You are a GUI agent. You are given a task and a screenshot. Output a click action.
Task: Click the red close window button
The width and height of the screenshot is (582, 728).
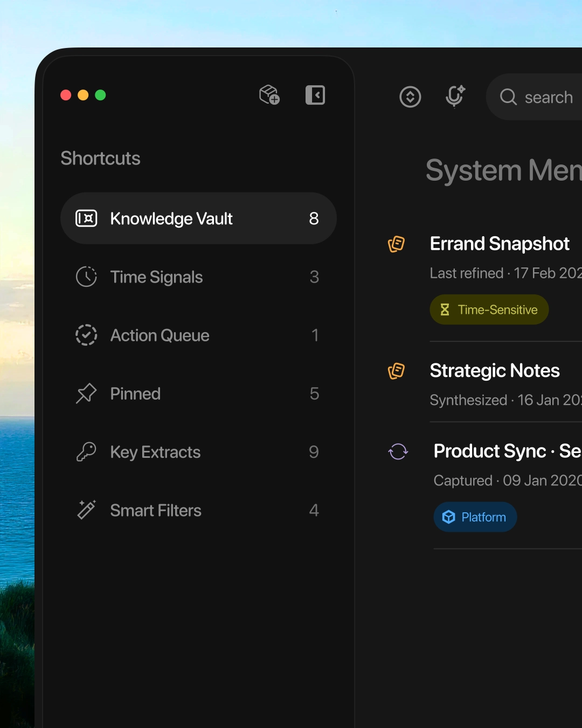pos(66,95)
